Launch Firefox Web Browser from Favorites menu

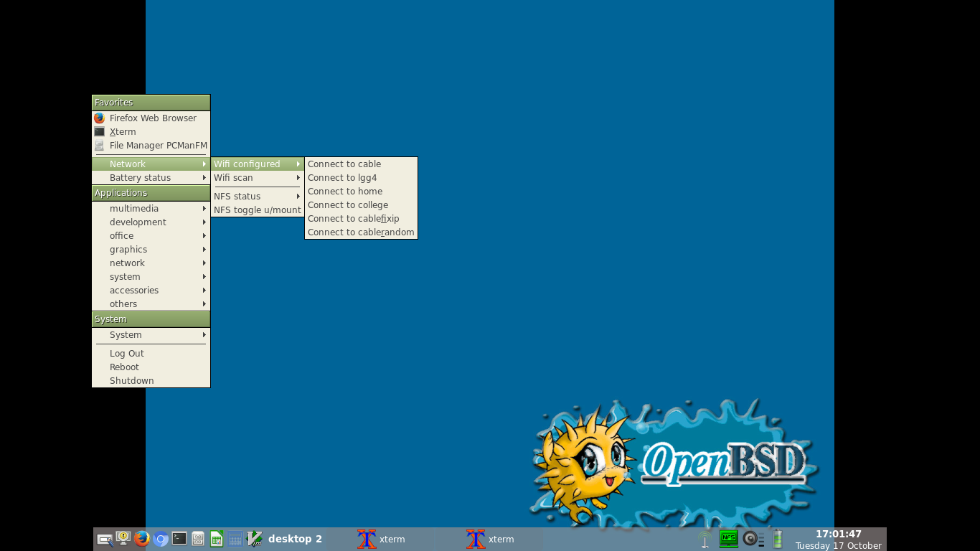pos(151,118)
